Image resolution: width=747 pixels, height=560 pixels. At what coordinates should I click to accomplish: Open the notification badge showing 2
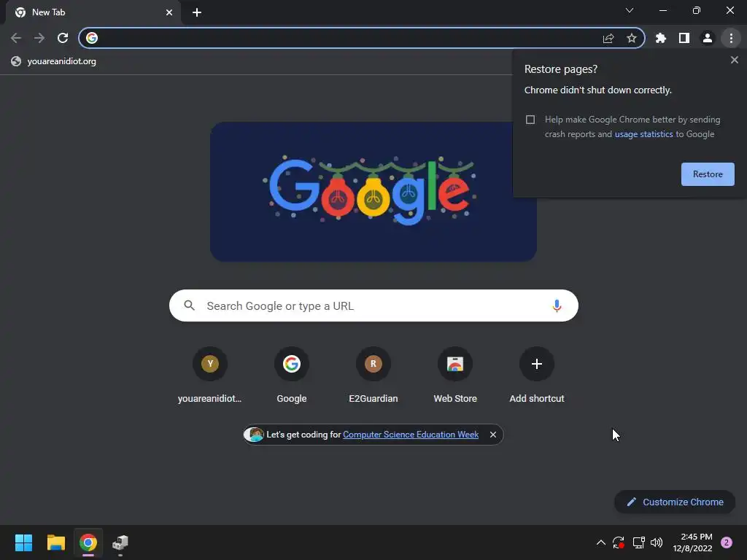click(x=726, y=542)
